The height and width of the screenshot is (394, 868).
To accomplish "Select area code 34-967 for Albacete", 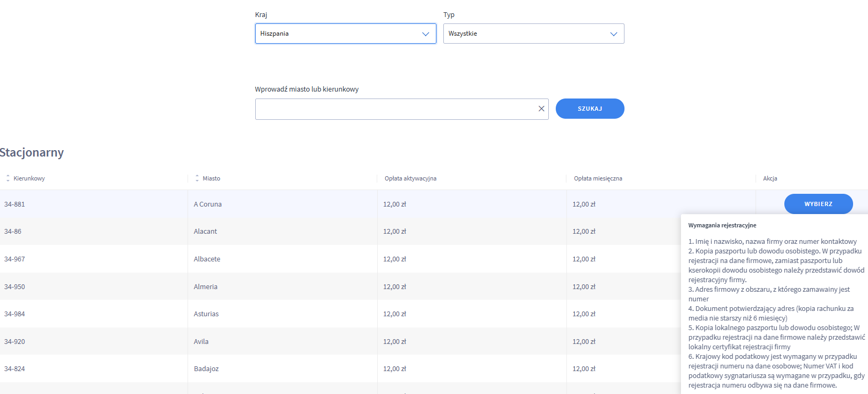I will coord(15,259).
